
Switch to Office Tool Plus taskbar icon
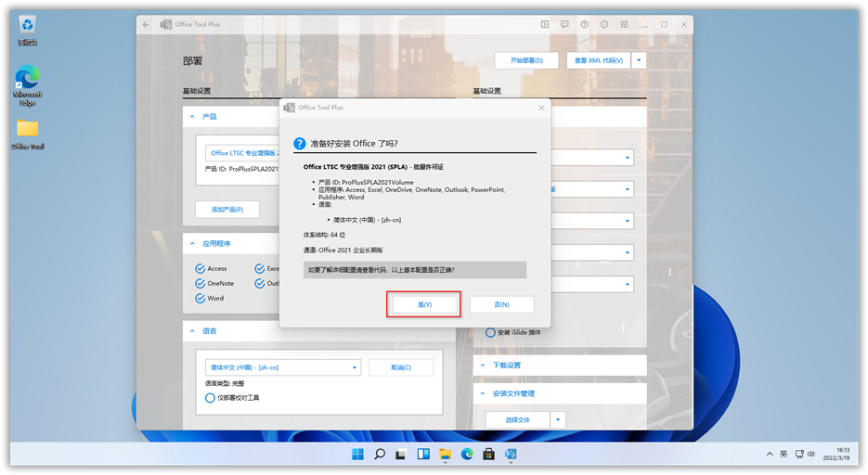coord(511,455)
